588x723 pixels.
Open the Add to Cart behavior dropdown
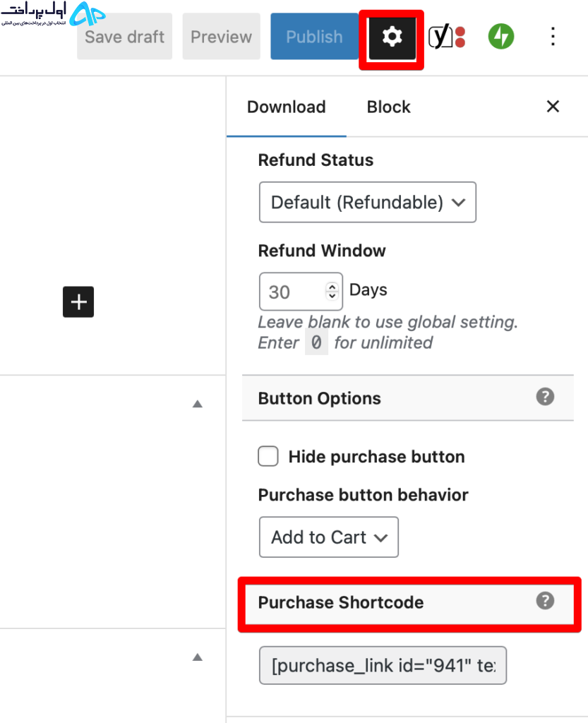328,537
